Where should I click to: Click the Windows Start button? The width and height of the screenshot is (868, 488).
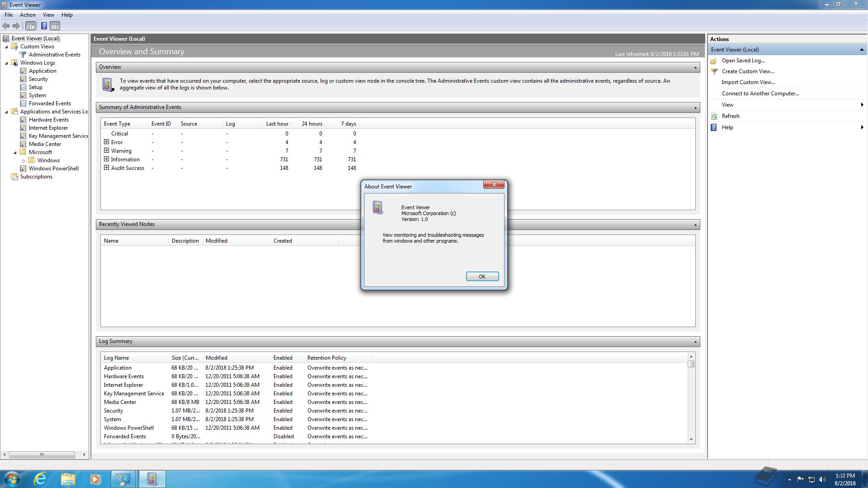(x=12, y=479)
